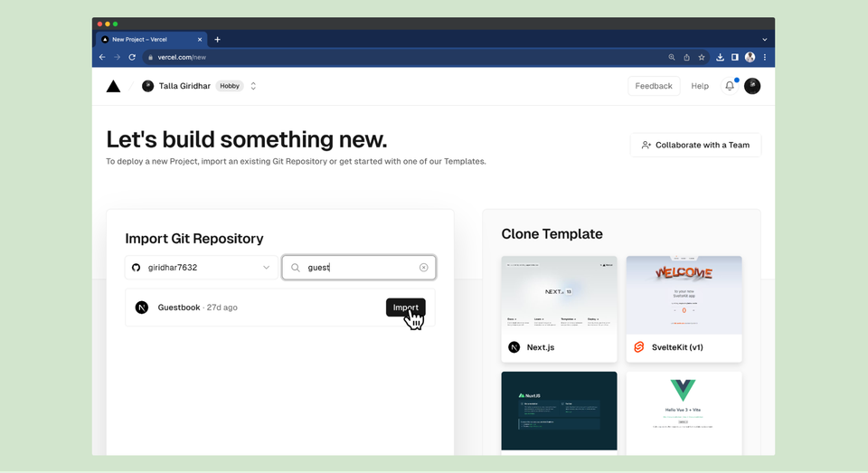868x473 pixels.
Task: Click the SvelteKit (v1) template label
Action: click(x=677, y=347)
